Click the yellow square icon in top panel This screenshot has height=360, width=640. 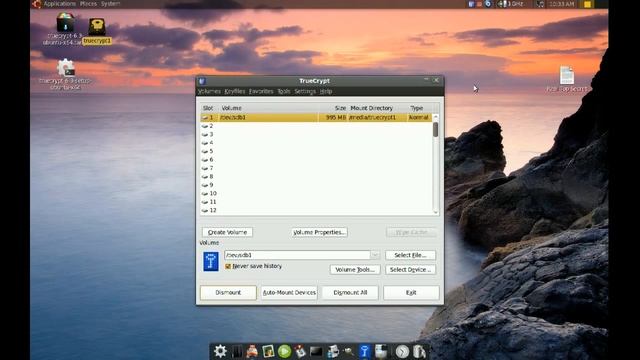[x=587, y=4]
